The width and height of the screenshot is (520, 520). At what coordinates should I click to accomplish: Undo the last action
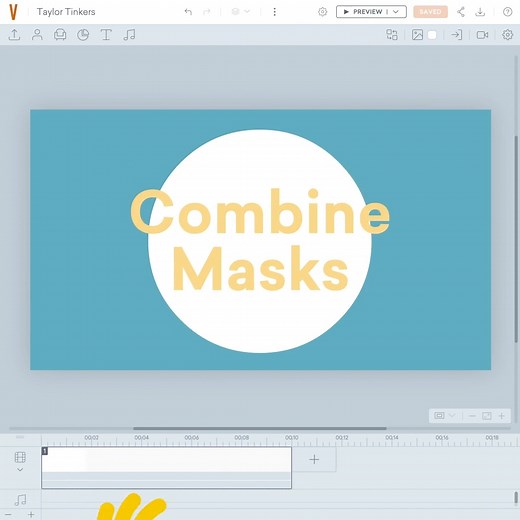pyautogui.click(x=188, y=12)
